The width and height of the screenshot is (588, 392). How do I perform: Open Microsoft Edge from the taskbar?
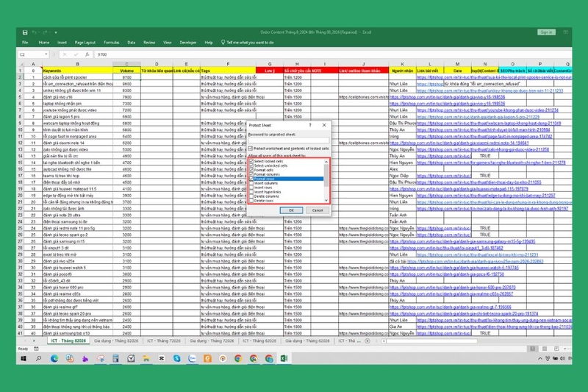54,359
